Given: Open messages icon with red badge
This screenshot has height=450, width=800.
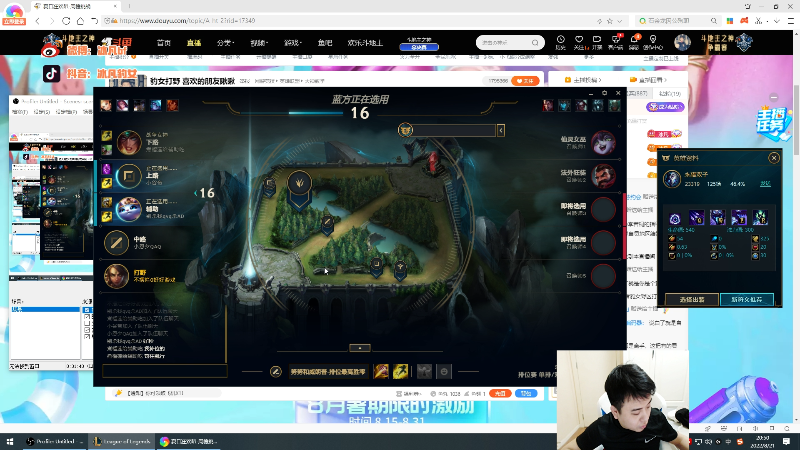Looking at the screenshot, I should [634, 42].
